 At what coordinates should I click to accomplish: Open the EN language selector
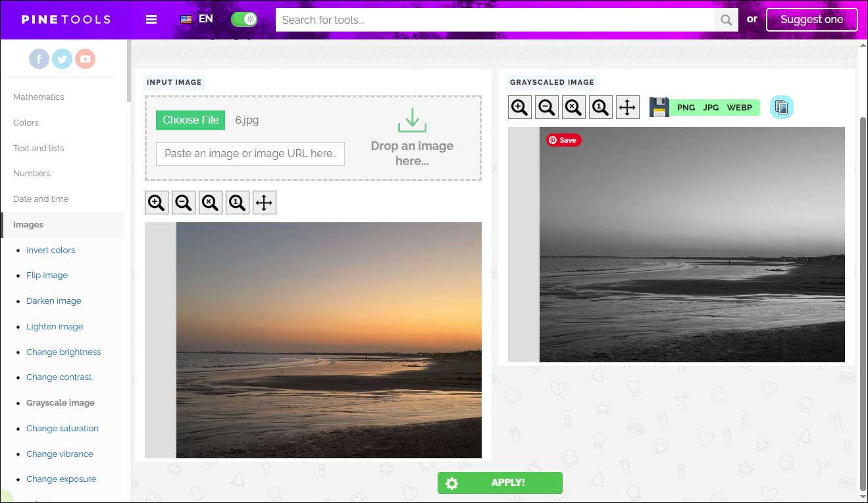click(195, 19)
